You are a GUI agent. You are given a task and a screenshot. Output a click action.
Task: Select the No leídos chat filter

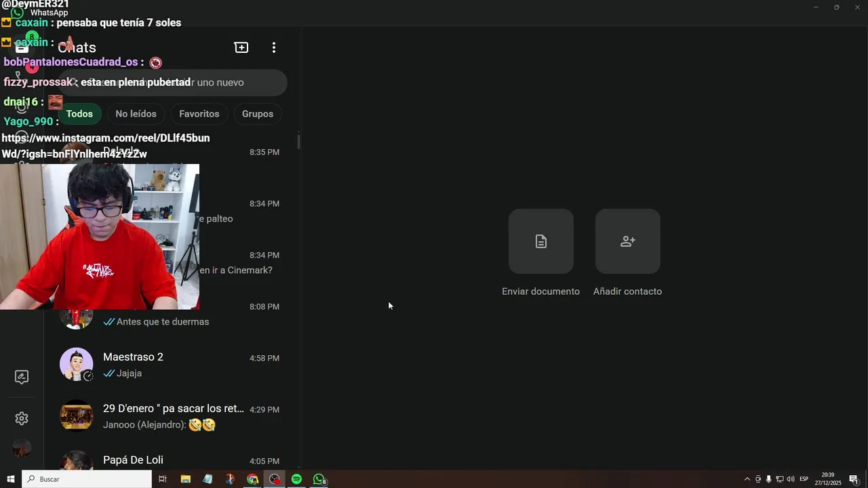click(x=136, y=114)
